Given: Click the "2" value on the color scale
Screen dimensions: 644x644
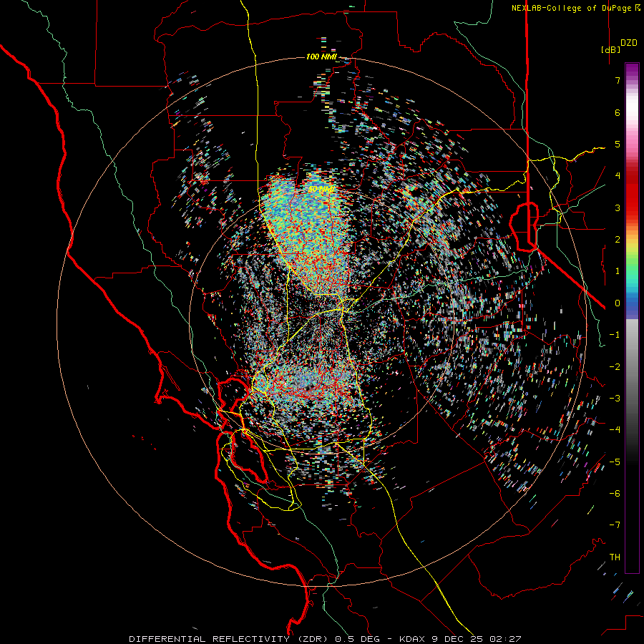Looking at the screenshot, I should tap(618, 240).
